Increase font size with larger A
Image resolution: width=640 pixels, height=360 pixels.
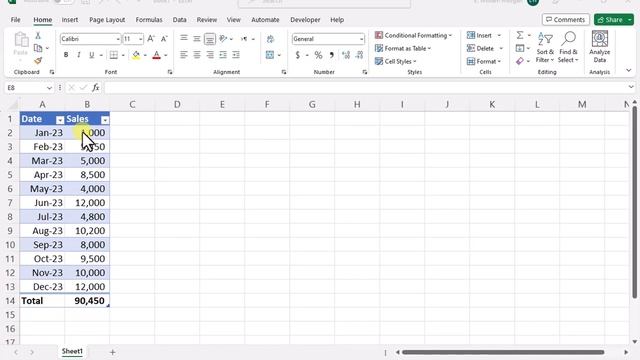(151, 39)
